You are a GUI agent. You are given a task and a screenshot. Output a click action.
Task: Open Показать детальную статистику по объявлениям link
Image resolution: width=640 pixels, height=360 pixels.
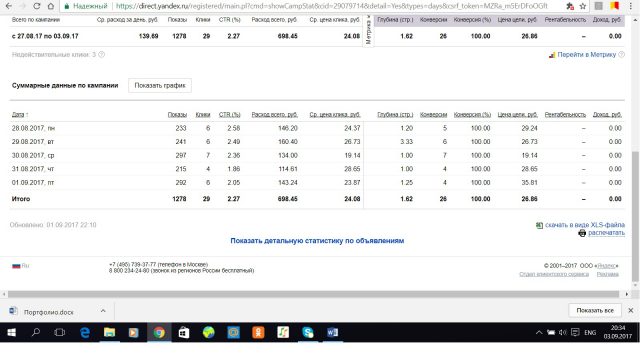point(317,241)
